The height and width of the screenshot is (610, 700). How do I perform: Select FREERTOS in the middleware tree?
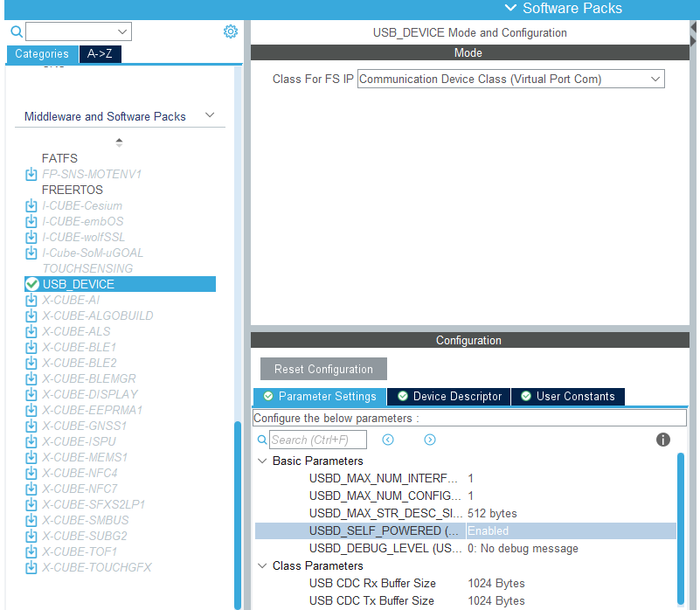coord(72,190)
